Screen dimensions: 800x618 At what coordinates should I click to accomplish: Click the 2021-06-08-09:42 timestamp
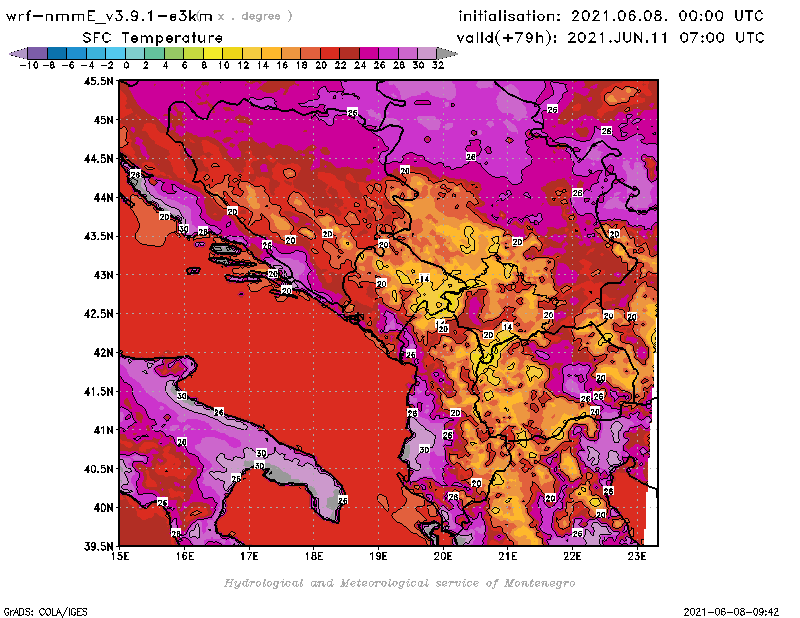(x=731, y=612)
